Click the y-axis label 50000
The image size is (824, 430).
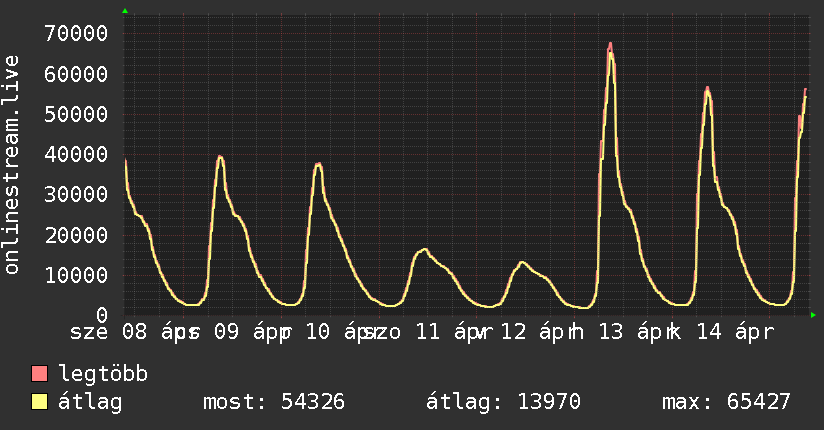(x=76, y=114)
